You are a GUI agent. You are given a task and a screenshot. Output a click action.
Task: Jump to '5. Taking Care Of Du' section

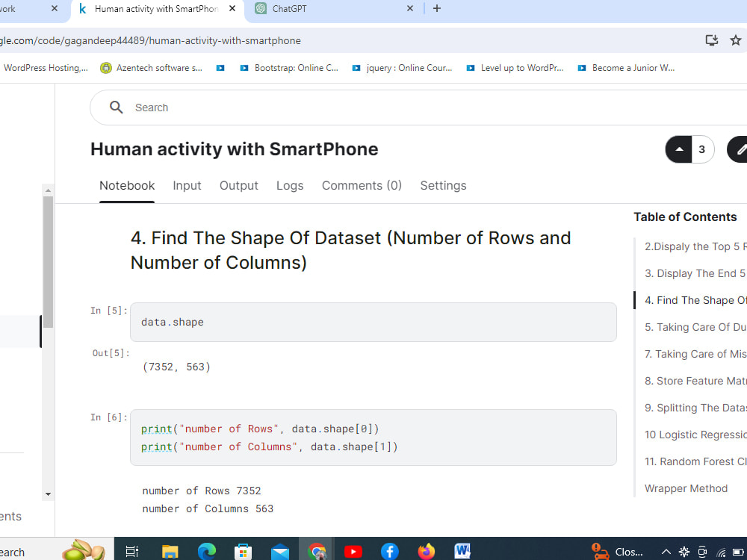[x=695, y=327]
